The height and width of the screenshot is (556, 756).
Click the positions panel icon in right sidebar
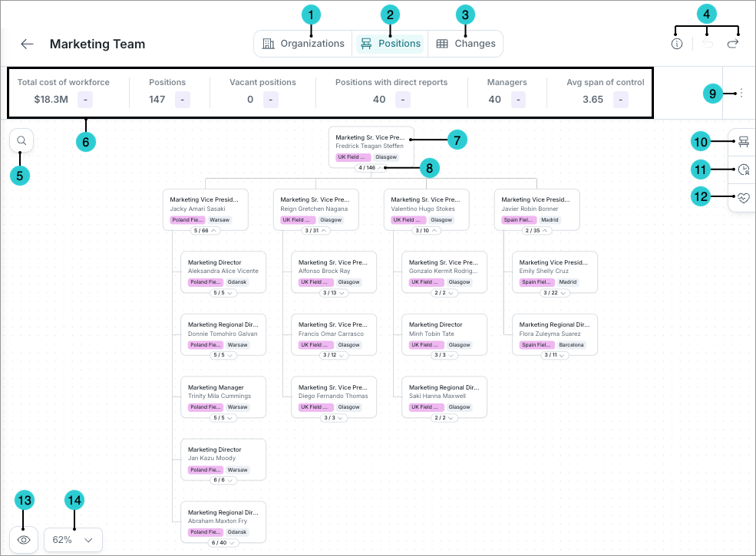[743, 141]
